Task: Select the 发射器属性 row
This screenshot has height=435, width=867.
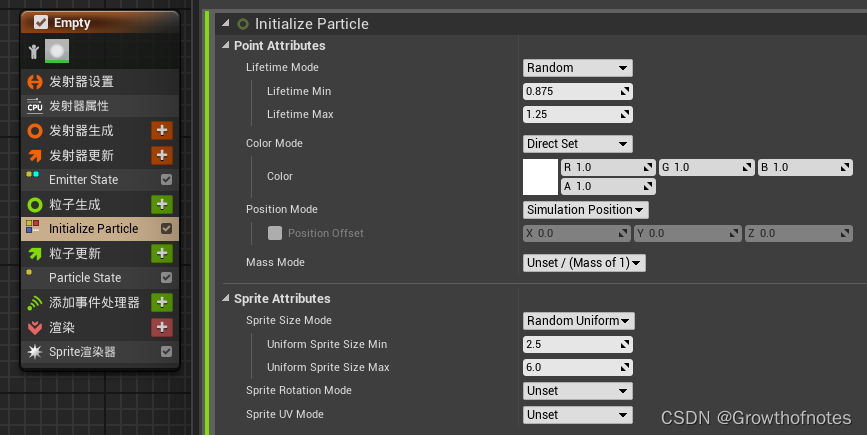Action: point(79,106)
